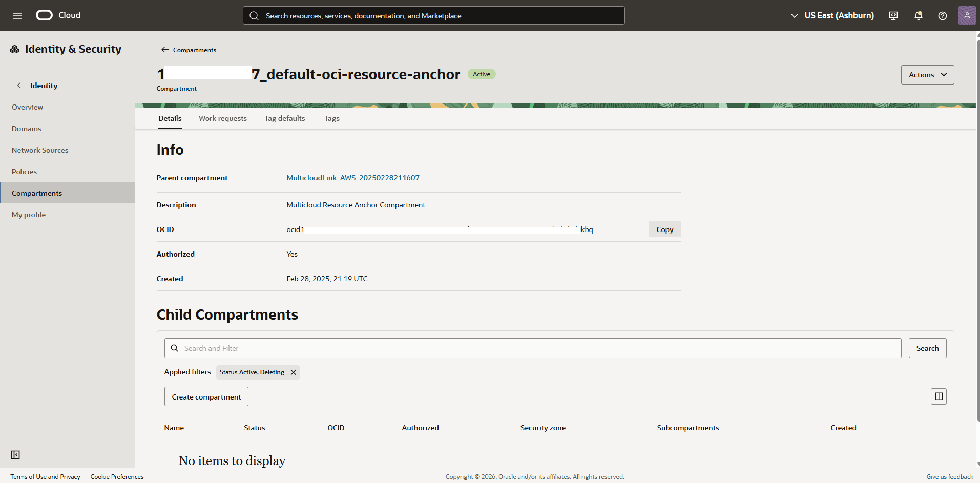This screenshot has height=483, width=980.
Task: Open the hamburger navigation menu
Action: coord(17,15)
